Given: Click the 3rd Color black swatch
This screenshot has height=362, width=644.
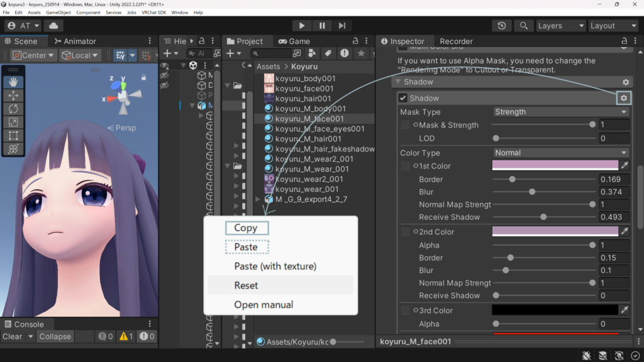Looking at the screenshot, I should coord(555,310).
